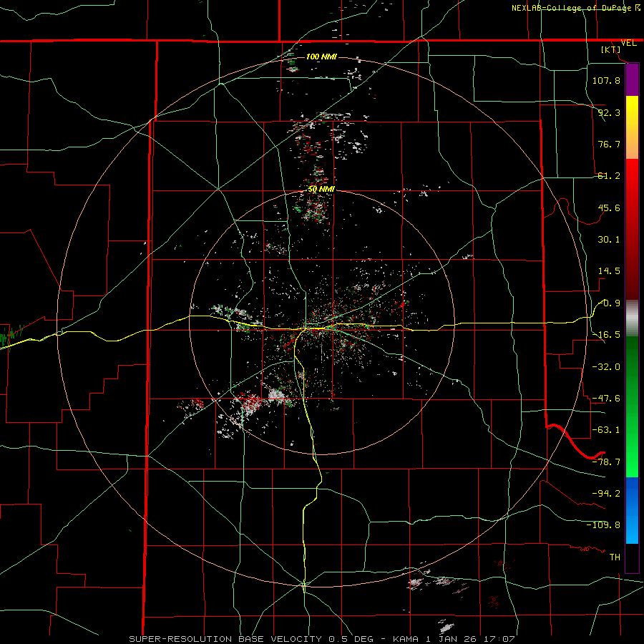This screenshot has width=644, height=644.
Task: Click the -94.2 velocity scale value
Action: tap(606, 493)
